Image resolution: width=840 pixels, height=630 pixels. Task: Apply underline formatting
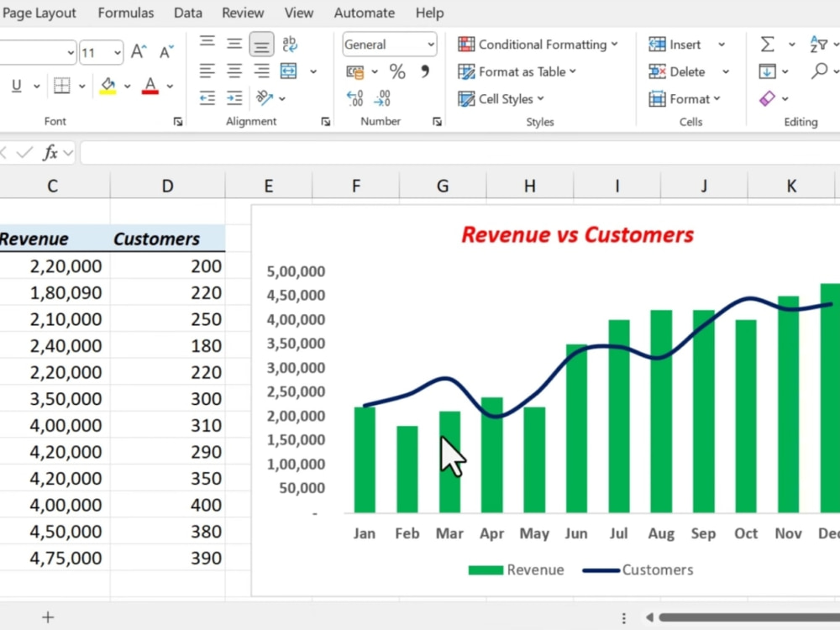click(17, 86)
